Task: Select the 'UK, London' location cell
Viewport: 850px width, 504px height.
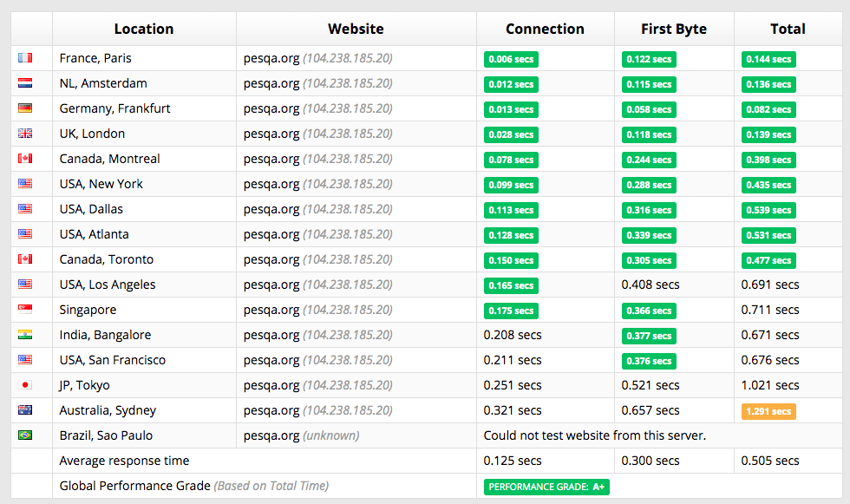Action: coord(144,134)
